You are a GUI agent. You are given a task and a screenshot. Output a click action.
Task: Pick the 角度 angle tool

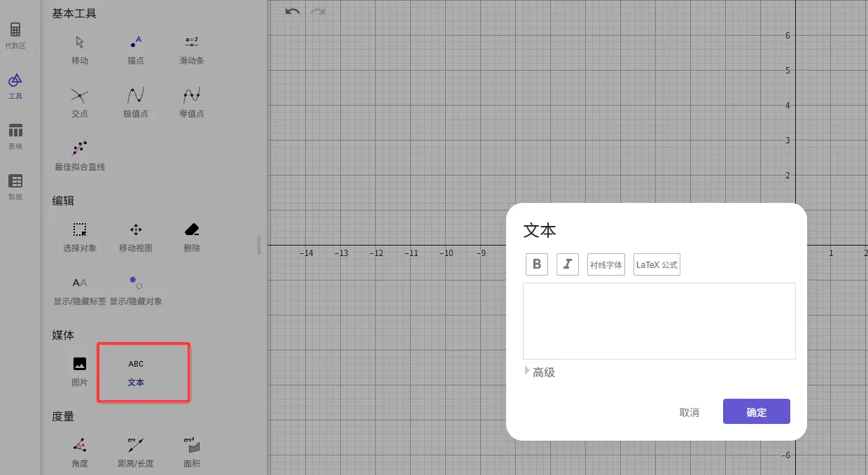coord(80,452)
